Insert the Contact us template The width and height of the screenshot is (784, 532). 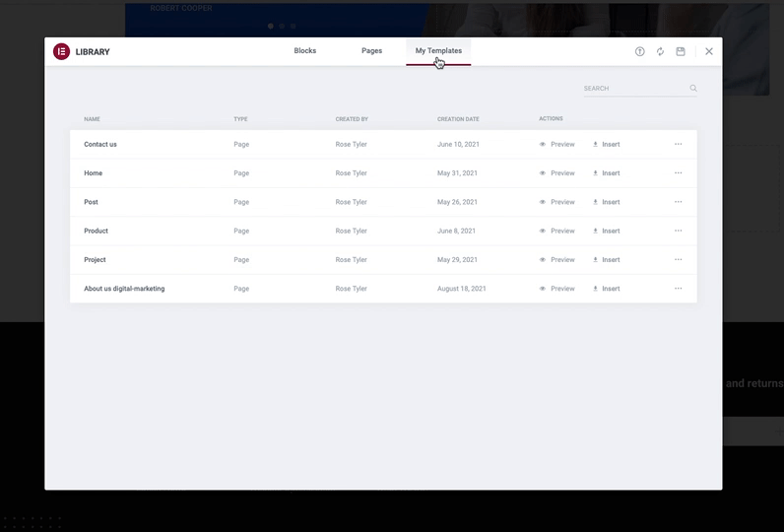pyautogui.click(x=607, y=144)
